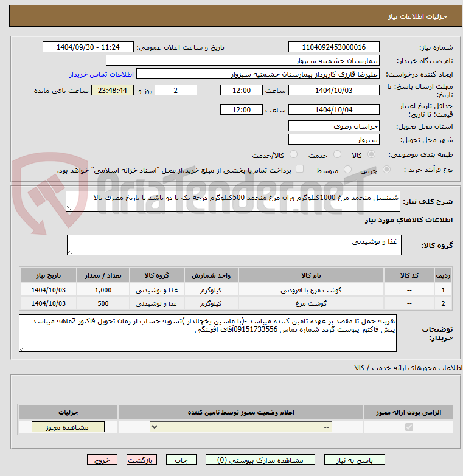The height and width of the screenshot is (476, 463).
Task: Select row 1 گوشت مرغ با افزودنی
Action: click(235, 290)
